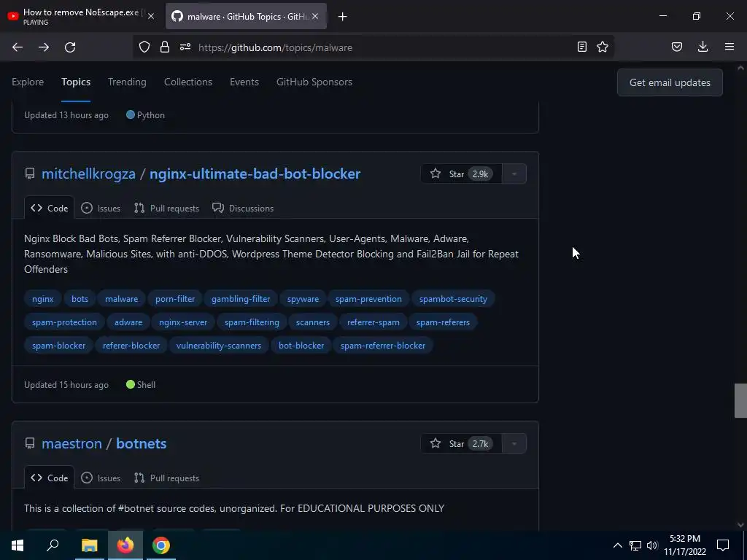Image resolution: width=747 pixels, height=560 pixels.
Task: Open the Explore navigation item
Action: tap(28, 82)
